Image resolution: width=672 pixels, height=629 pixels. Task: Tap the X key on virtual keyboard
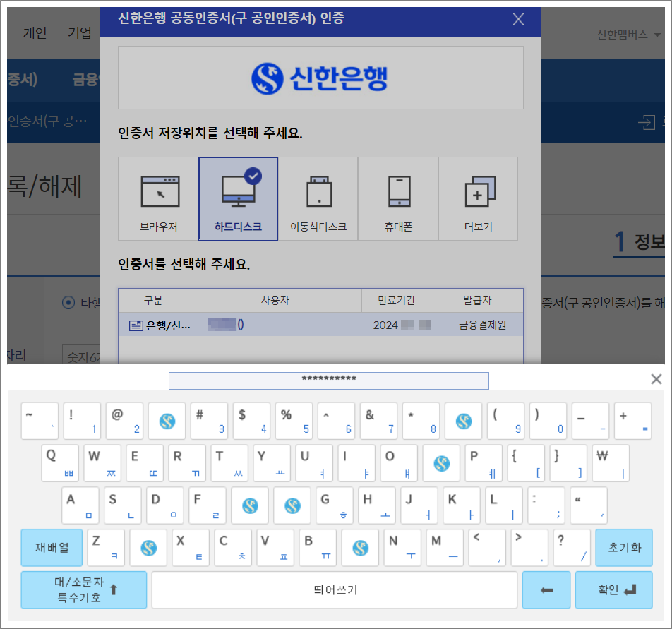click(x=191, y=548)
